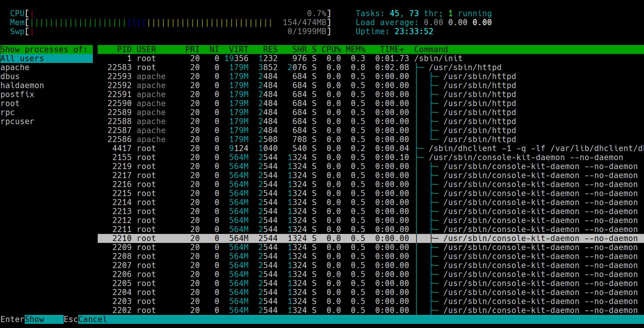The image size is (644, 328).
Task: Sort by the VIRT column header
Action: 239,49
